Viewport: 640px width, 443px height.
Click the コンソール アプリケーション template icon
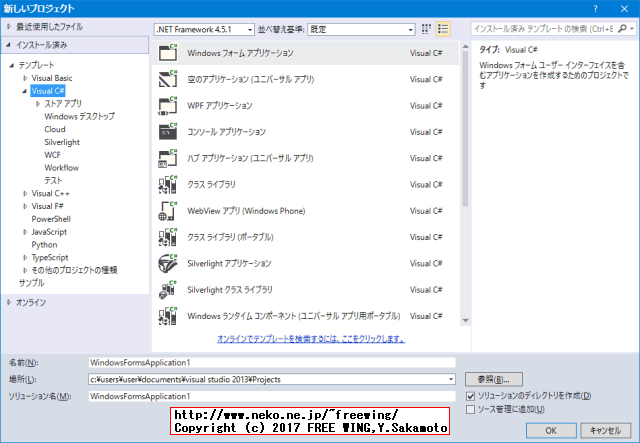pos(168,131)
